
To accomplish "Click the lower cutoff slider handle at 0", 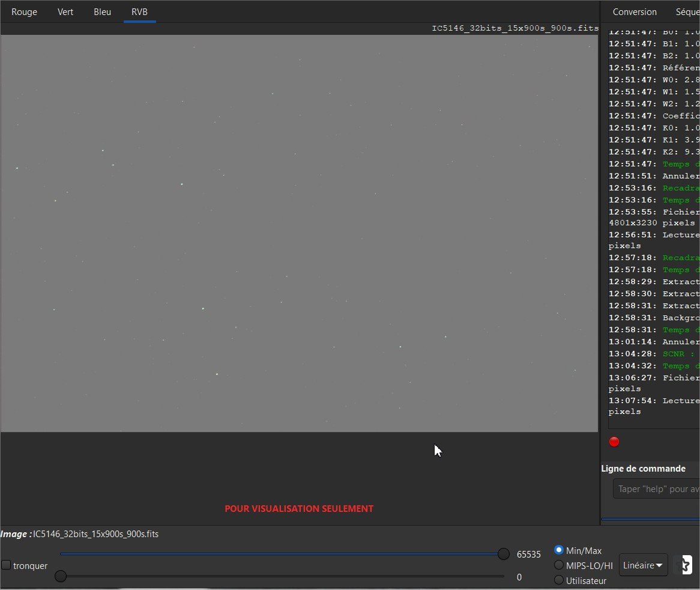I will click(61, 576).
